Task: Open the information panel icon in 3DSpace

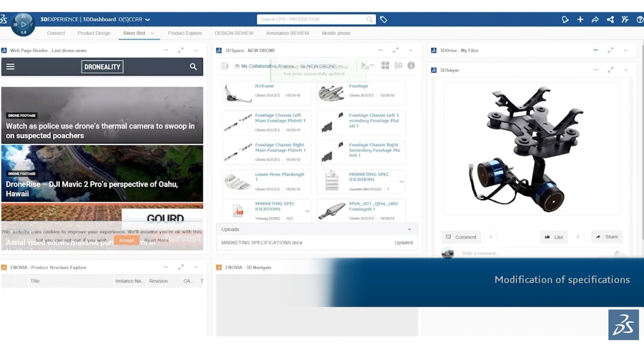Action: click(x=411, y=66)
